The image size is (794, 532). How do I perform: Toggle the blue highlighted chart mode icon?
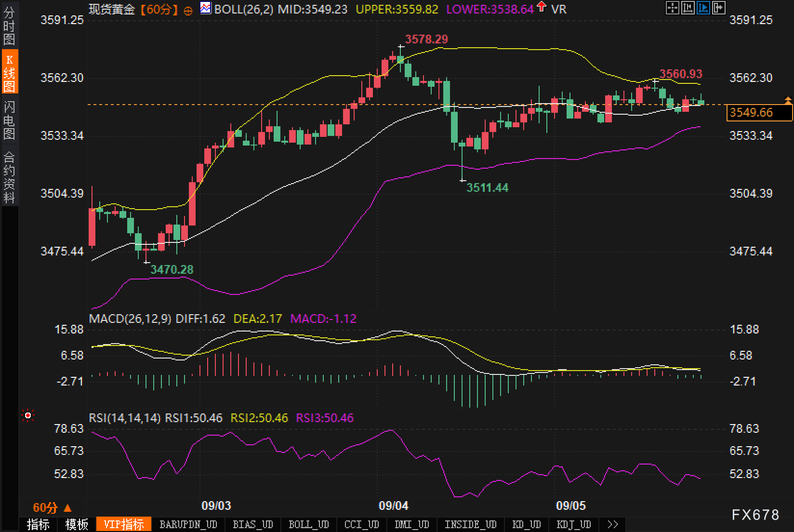(x=703, y=8)
